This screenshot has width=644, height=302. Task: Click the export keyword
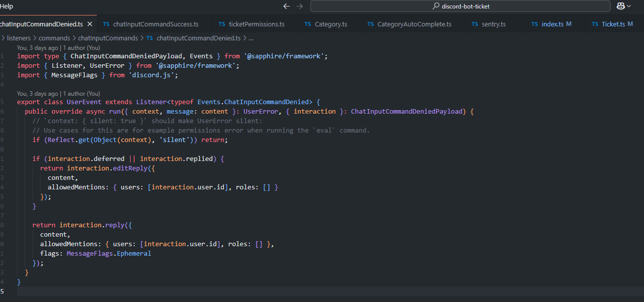tap(28, 102)
